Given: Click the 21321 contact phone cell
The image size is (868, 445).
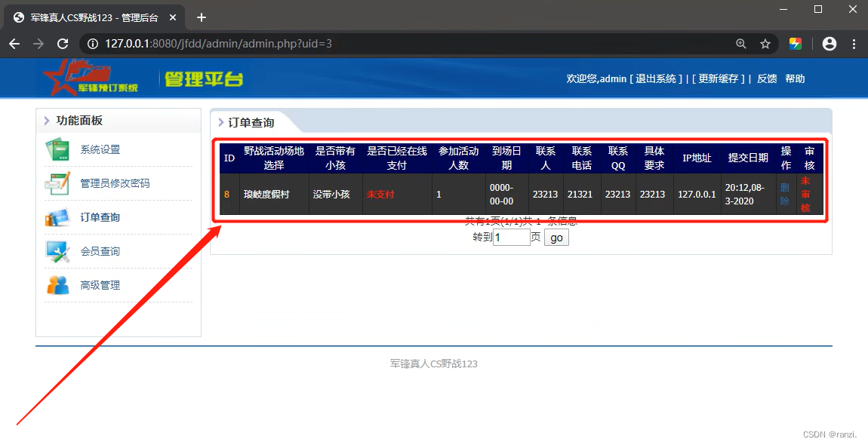Looking at the screenshot, I should coord(580,195).
